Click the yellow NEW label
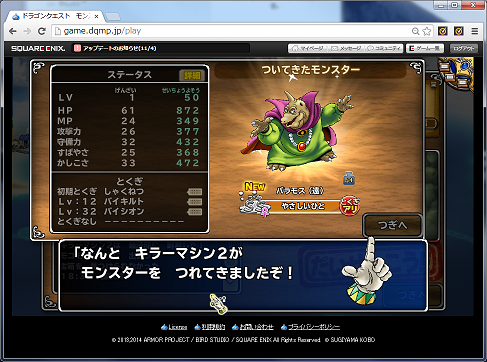487x362 pixels. [x=255, y=186]
